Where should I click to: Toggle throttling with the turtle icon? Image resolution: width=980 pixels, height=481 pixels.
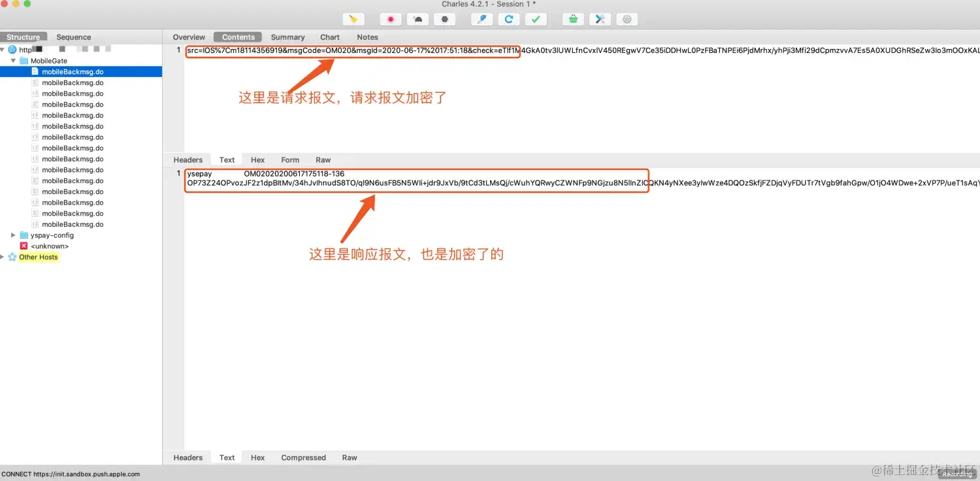417,20
